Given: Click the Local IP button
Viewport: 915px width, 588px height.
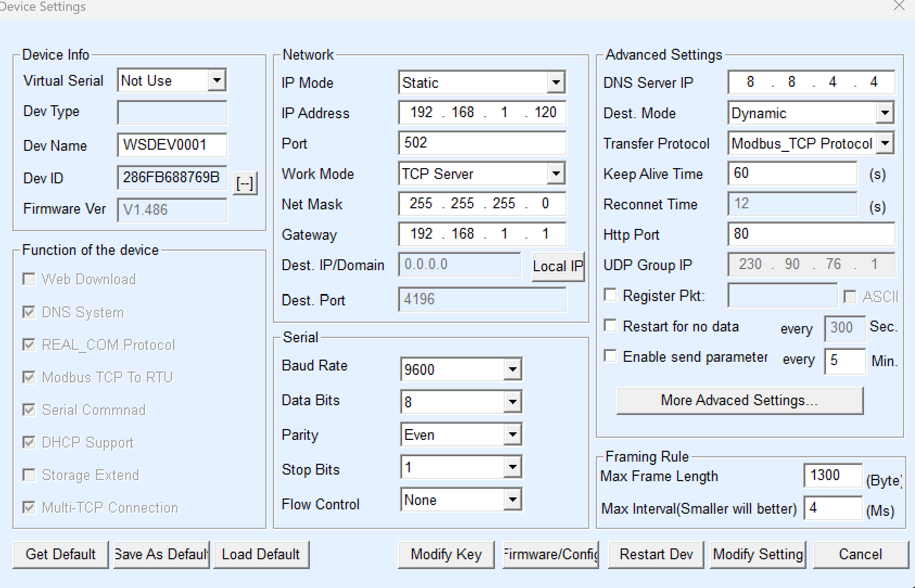Looking at the screenshot, I should [557, 266].
